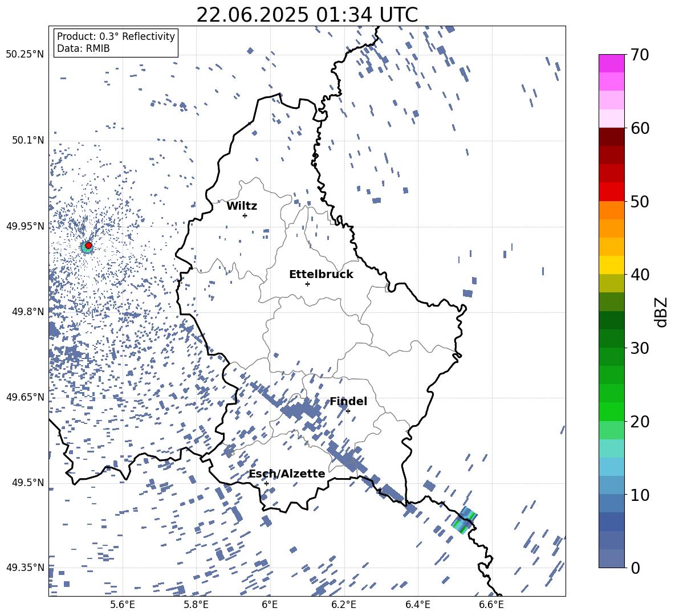This screenshot has height=616, width=675.
Task: Click the magenta colorbar segment just below 70
Action: click(611, 63)
